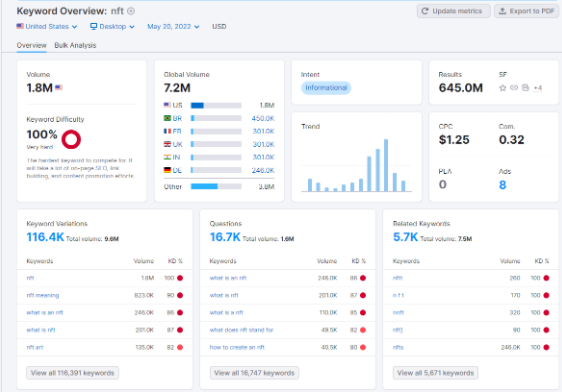Click the KD dot for 'nfts' related keyword
Image resolution: width=562 pixels, height=392 pixels.
click(x=546, y=347)
